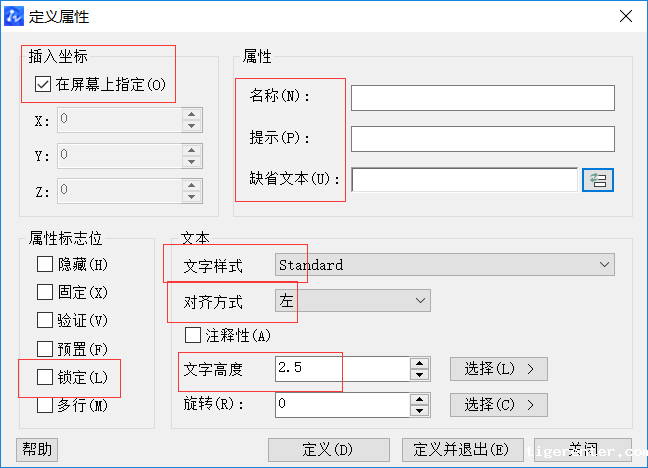Decrease 旋转 value with the down arrow
This screenshot has height=468, width=648.
click(x=420, y=410)
